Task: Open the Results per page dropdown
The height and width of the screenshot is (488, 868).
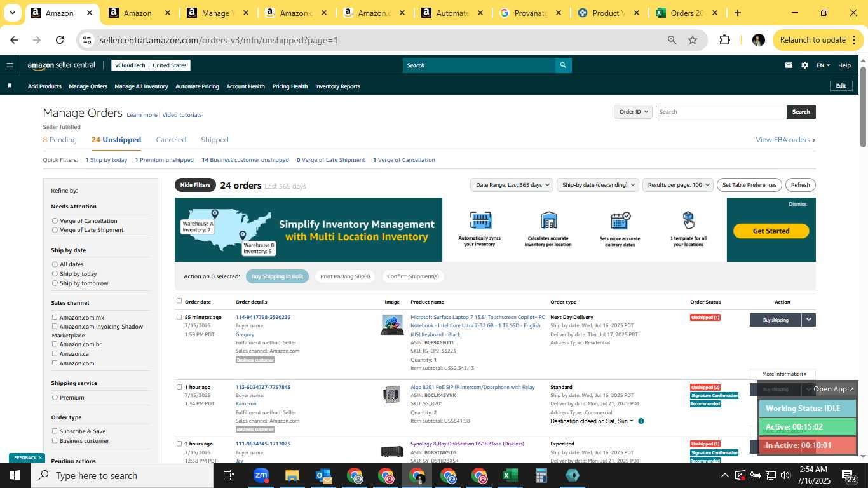Action: (x=678, y=185)
